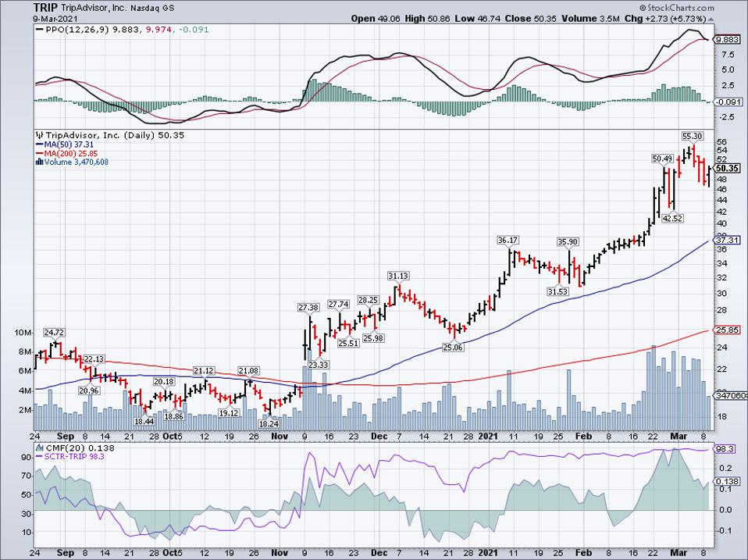The height and width of the screenshot is (560, 748).
Task: Click the blue MA(50) legend line marker
Action: tap(40, 144)
